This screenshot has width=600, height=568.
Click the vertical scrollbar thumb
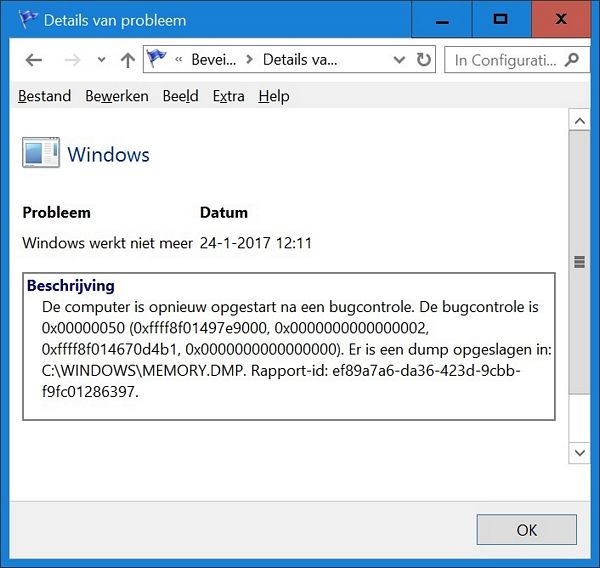(580, 263)
